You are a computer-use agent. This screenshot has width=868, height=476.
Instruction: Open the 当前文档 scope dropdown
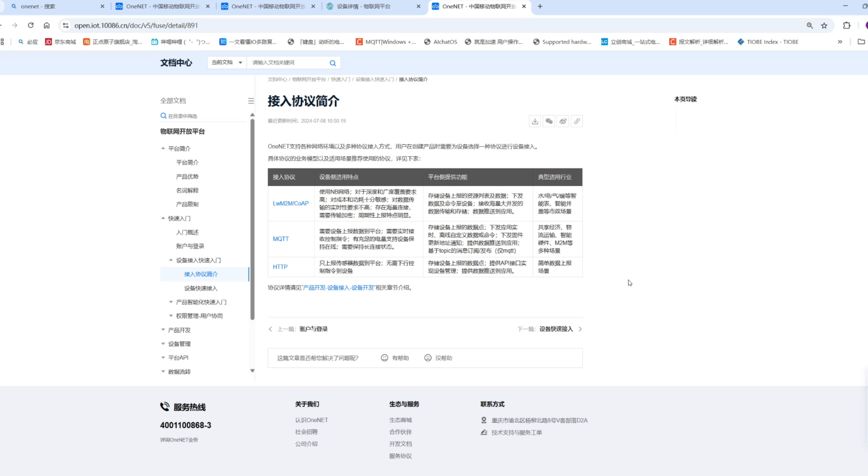coord(227,62)
